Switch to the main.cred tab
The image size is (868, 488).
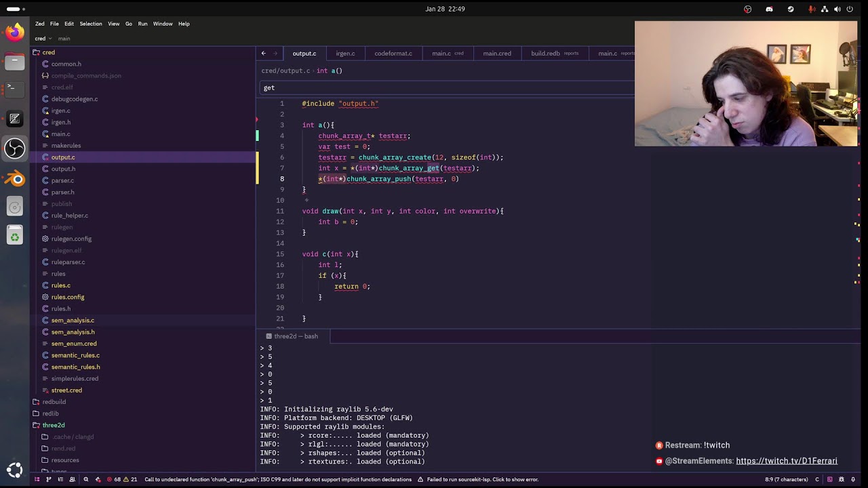(497, 54)
